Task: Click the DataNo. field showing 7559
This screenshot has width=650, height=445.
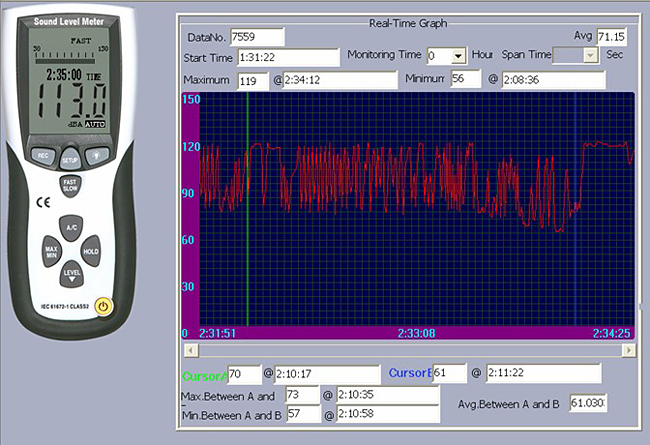Action: point(256,37)
